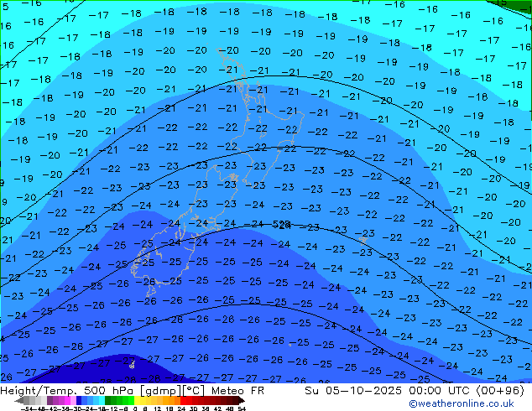Click the '-54' legend scale value
532x411 pixels.
click(x=27, y=408)
